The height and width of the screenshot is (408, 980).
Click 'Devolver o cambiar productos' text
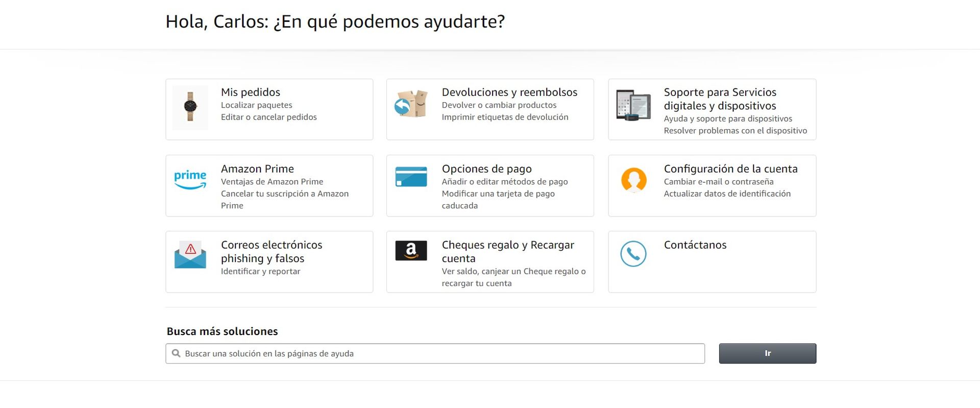coord(499,105)
